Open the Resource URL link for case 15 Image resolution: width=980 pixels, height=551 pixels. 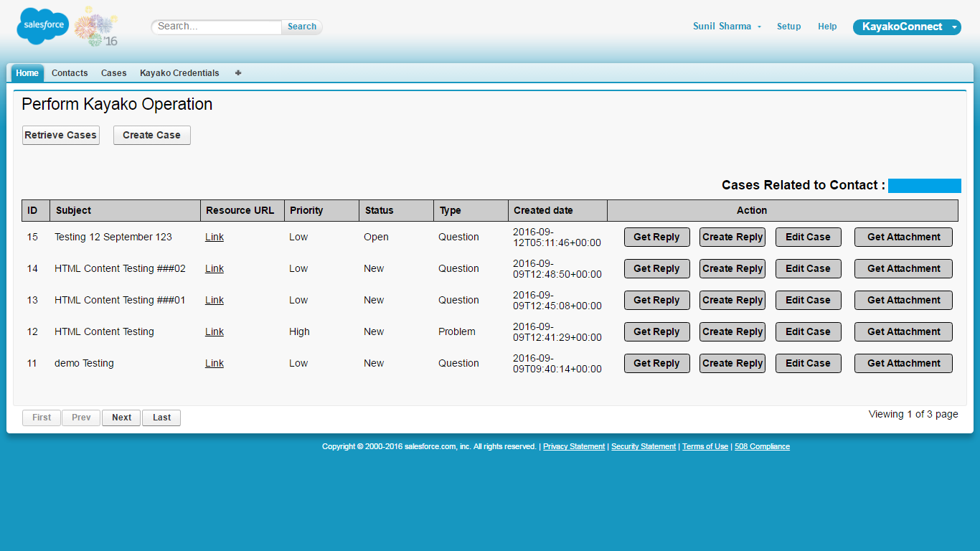[x=215, y=237]
